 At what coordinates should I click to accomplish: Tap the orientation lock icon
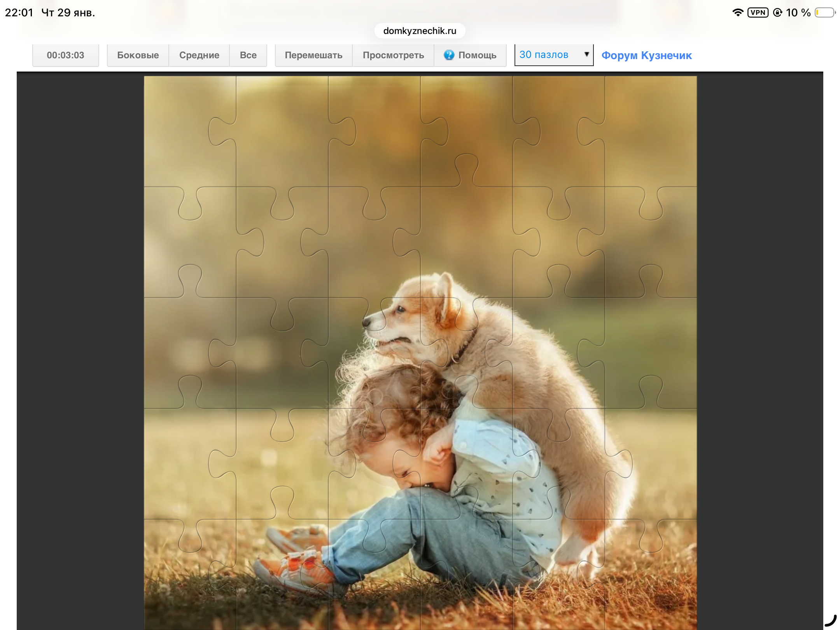point(777,12)
